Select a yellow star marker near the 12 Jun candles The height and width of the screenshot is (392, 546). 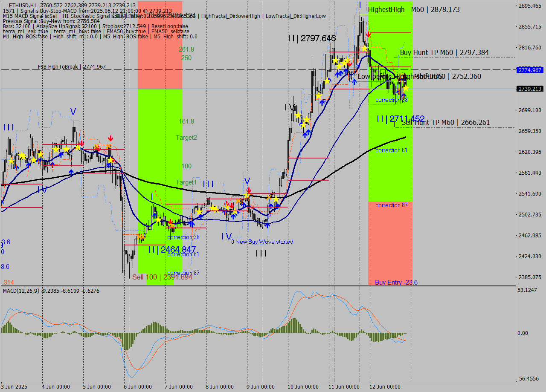tap(405, 89)
